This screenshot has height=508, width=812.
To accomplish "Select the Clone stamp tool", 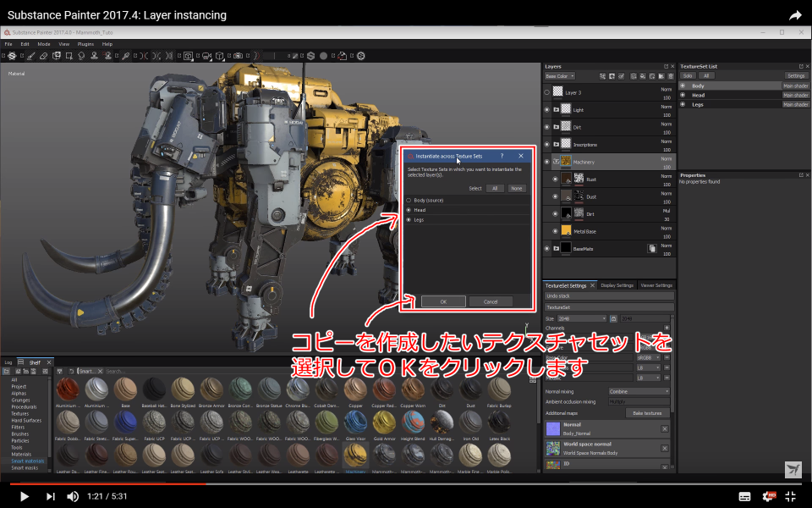I will [x=94, y=56].
